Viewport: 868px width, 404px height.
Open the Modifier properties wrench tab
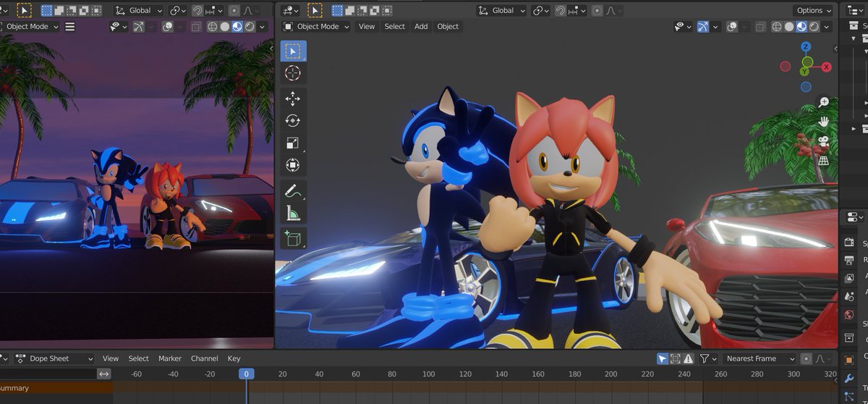[849, 378]
